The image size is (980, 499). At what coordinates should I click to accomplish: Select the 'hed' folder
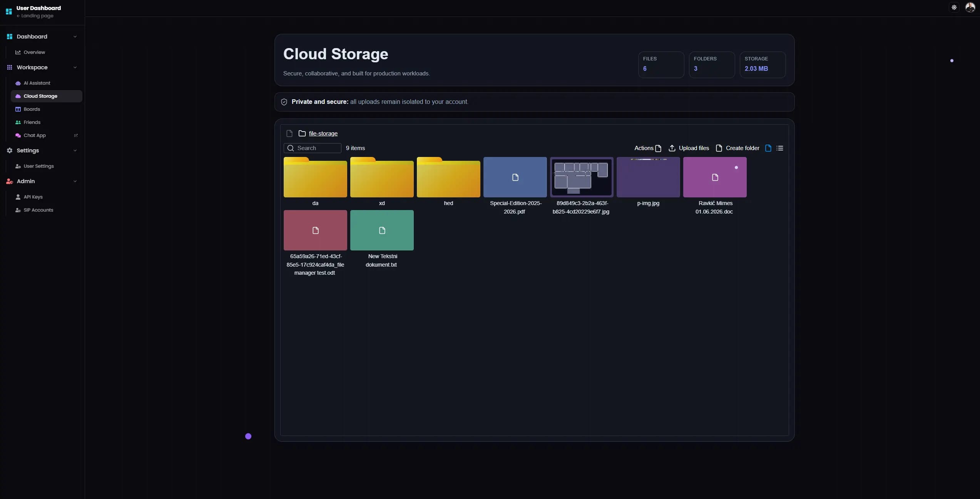[x=448, y=177]
